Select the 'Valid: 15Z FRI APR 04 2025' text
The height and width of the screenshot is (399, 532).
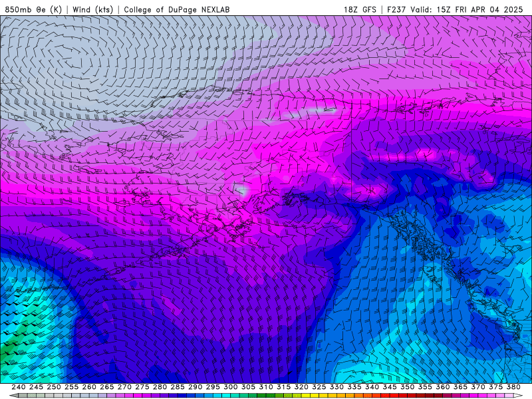coord(467,9)
